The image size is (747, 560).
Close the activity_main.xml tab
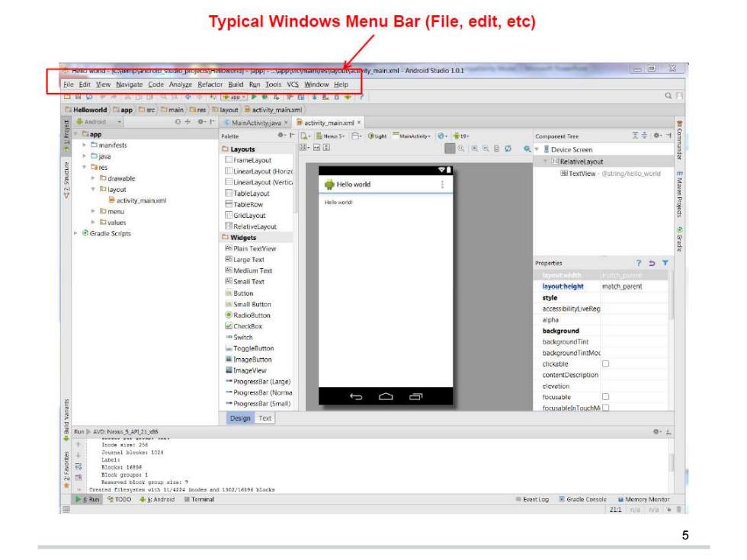[x=359, y=123]
